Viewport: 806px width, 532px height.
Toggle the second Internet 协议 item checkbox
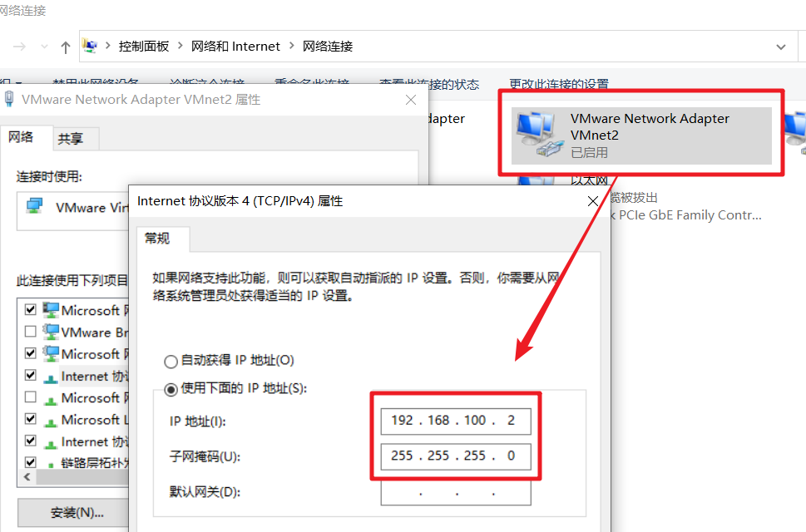click(x=30, y=441)
